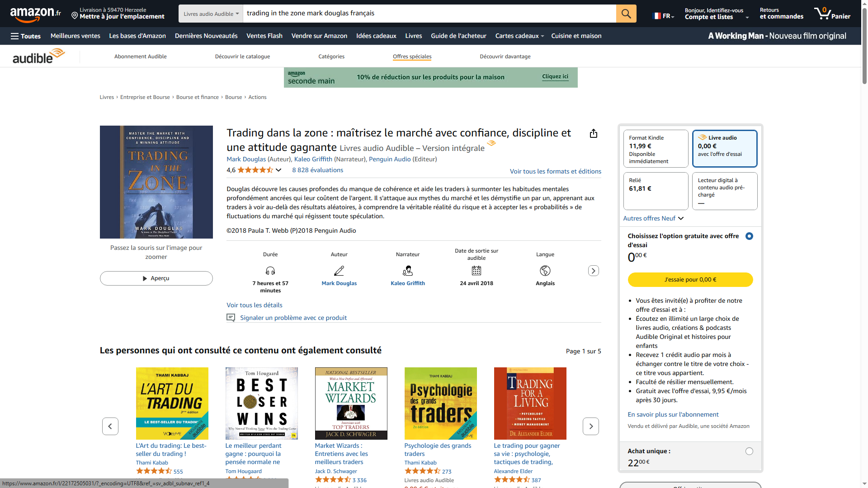Click the Audible logo
868x488 pixels.
pos(38,56)
